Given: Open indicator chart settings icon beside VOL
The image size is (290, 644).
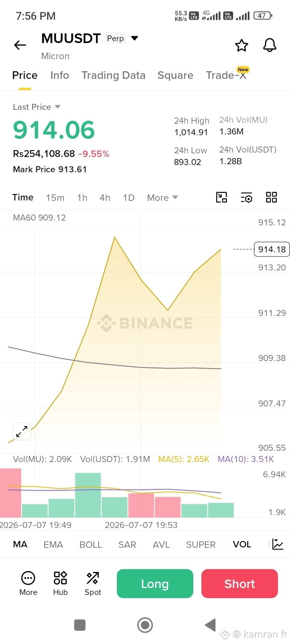Looking at the screenshot, I should (x=278, y=544).
